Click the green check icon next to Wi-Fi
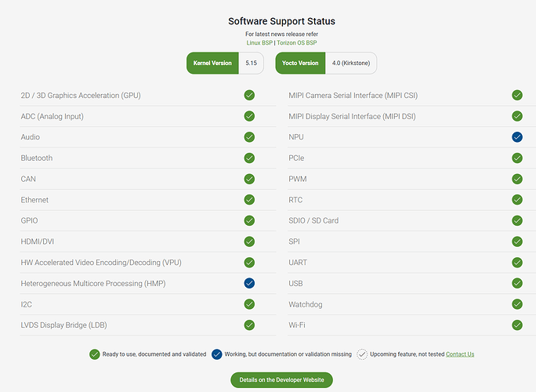 point(517,325)
